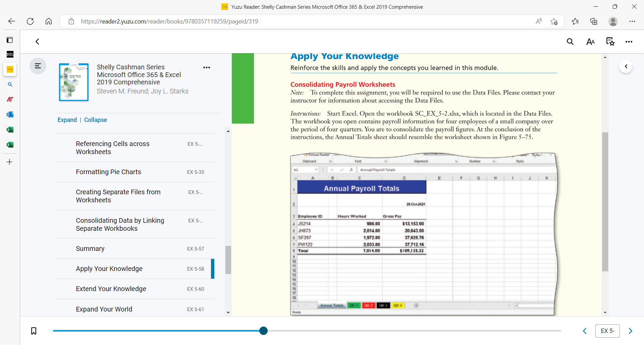This screenshot has width=644, height=345.
Task: Click page label EX 5-60 in contents
Action: pyautogui.click(x=196, y=289)
